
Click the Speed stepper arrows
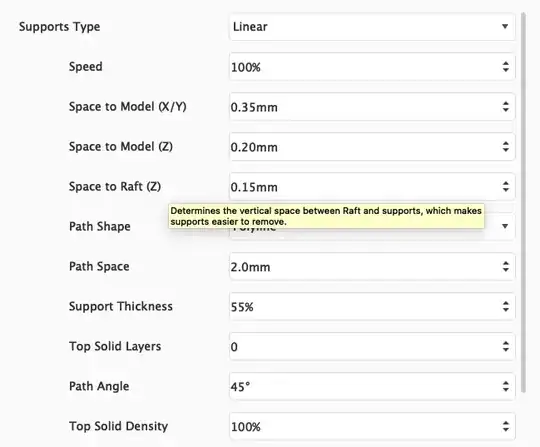point(505,66)
